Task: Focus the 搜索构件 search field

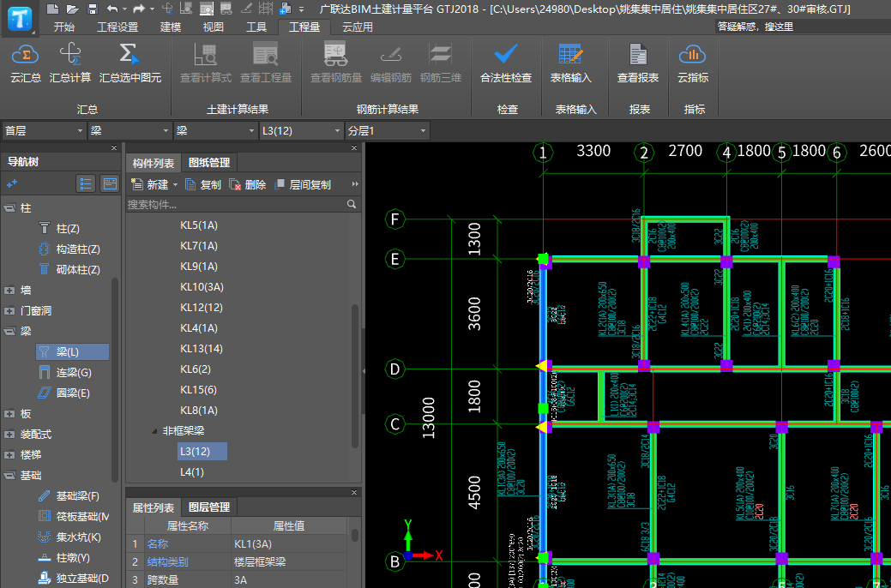Action: 237,204
